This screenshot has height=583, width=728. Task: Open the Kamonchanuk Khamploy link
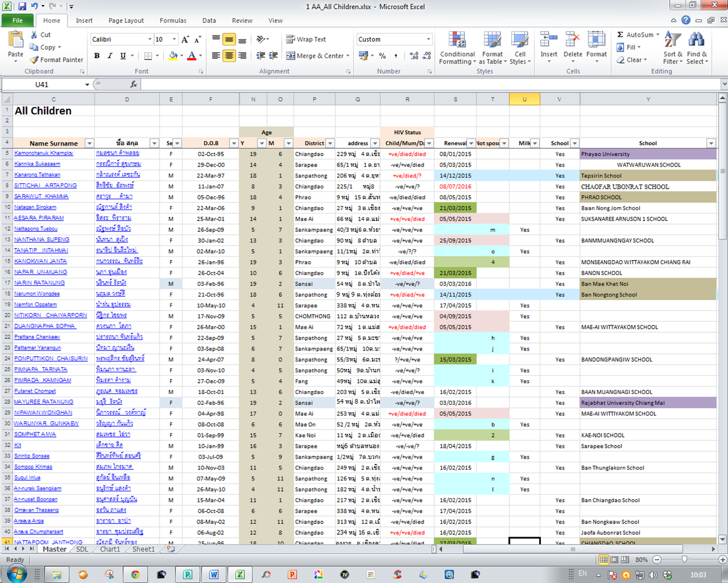(x=43, y=153)
